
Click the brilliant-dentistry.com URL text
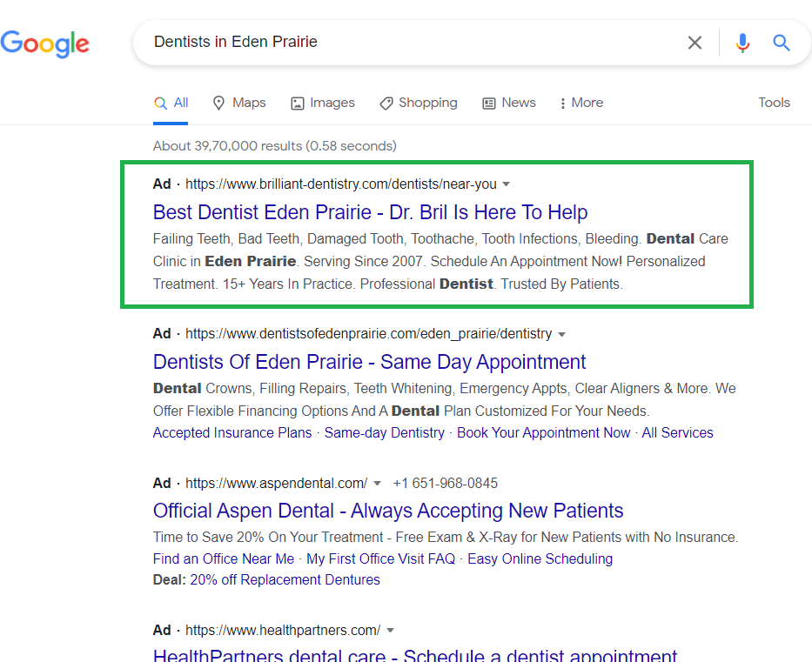(341, 184)
